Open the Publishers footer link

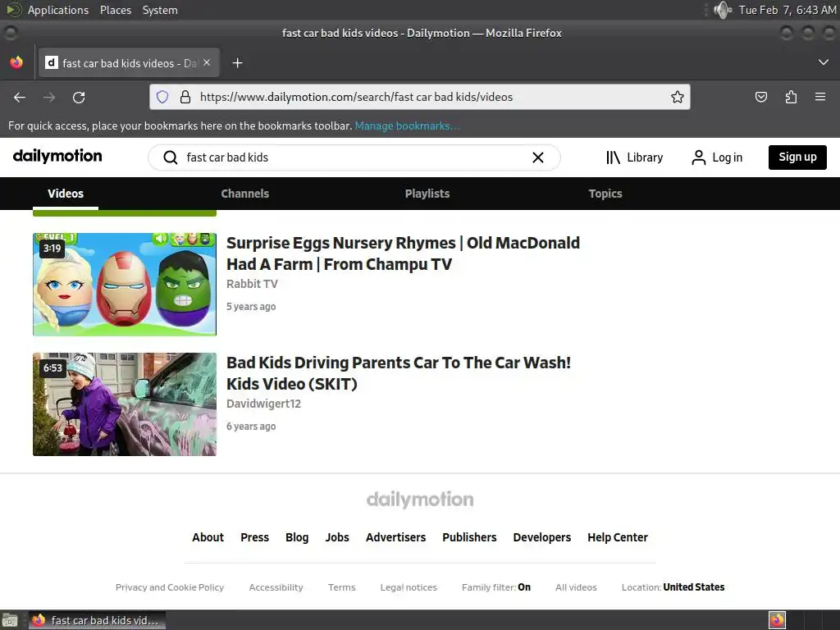(x=469, y=537)
